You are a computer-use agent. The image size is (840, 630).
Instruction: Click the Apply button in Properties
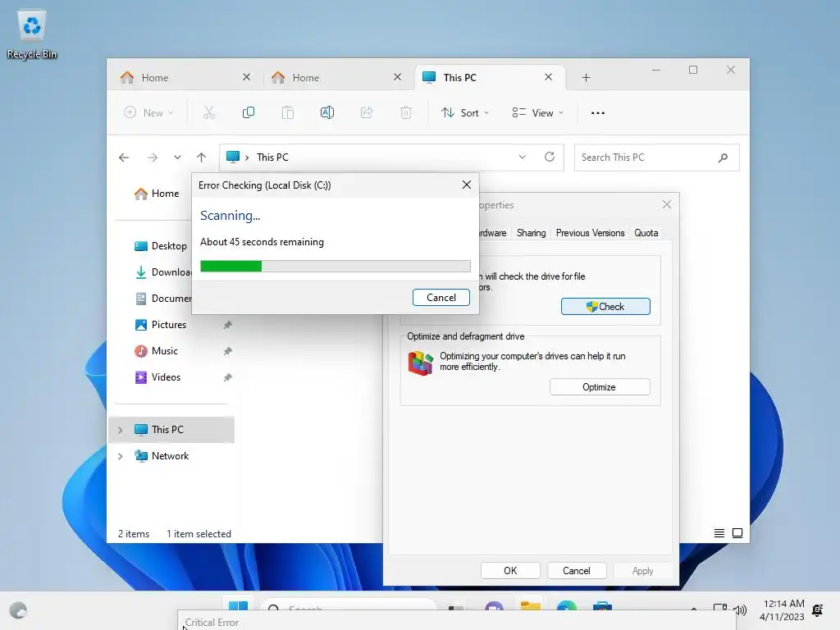pos(642,571)
